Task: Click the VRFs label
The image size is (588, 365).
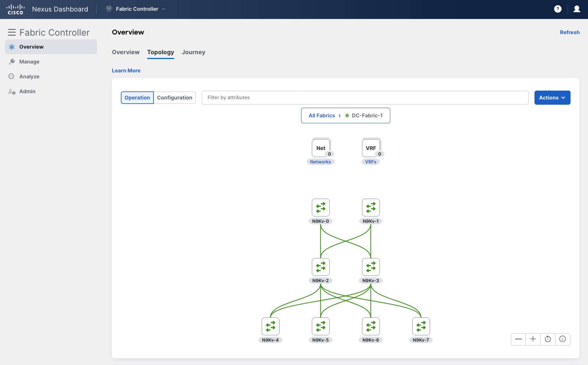Action: [371, 162]
